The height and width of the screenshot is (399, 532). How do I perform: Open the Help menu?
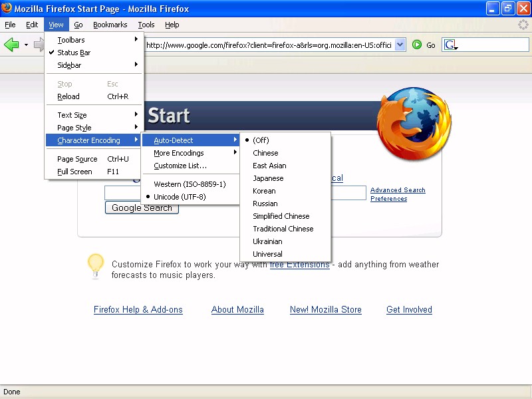click(172, 25)
